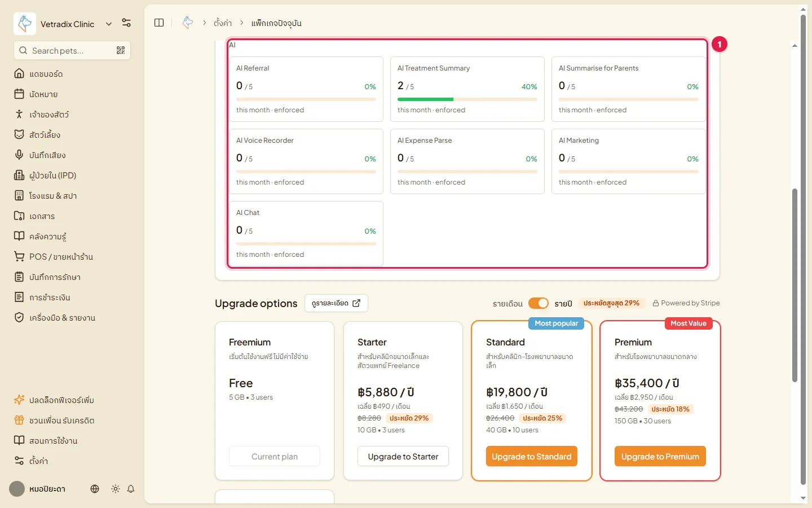Focus the Search pets input field
Image resolution: width=812 pixels, height=508 pixels.
[72, 50]
